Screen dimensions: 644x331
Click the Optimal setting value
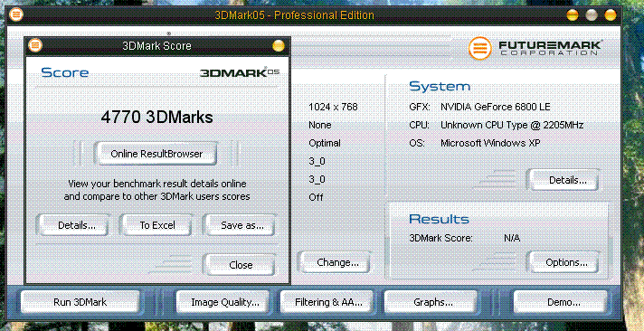325,143
